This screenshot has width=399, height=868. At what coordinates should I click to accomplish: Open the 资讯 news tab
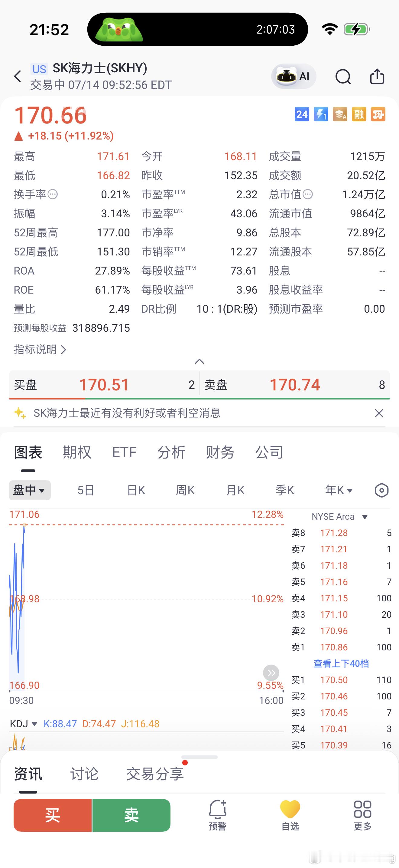coord(28,774)
